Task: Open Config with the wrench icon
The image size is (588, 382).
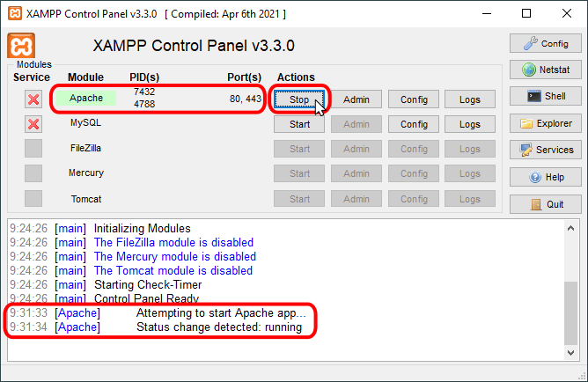Action: 545,43
